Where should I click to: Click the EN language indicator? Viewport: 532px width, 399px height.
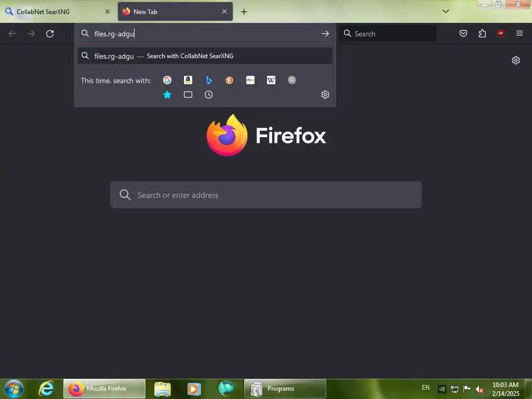(425, 388)
